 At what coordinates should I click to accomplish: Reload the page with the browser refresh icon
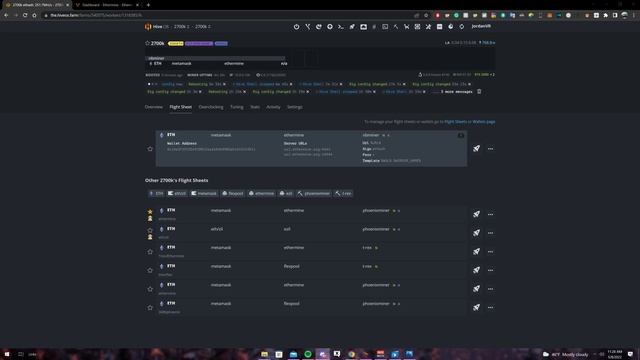pyautogui.click(x=25, y=15)
